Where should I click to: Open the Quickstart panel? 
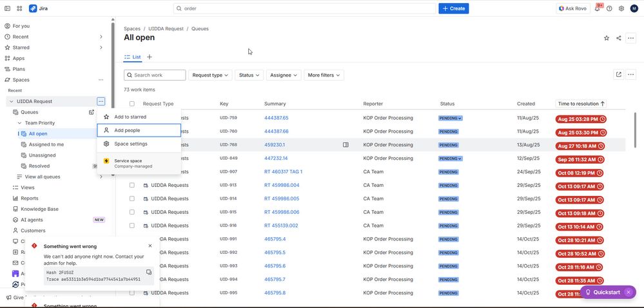(603, 292)
